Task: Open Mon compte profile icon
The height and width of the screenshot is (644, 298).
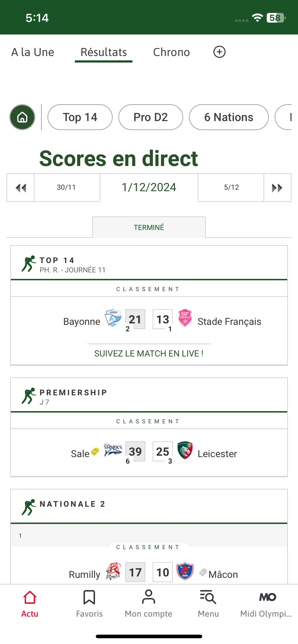Action: coord(148,597)
